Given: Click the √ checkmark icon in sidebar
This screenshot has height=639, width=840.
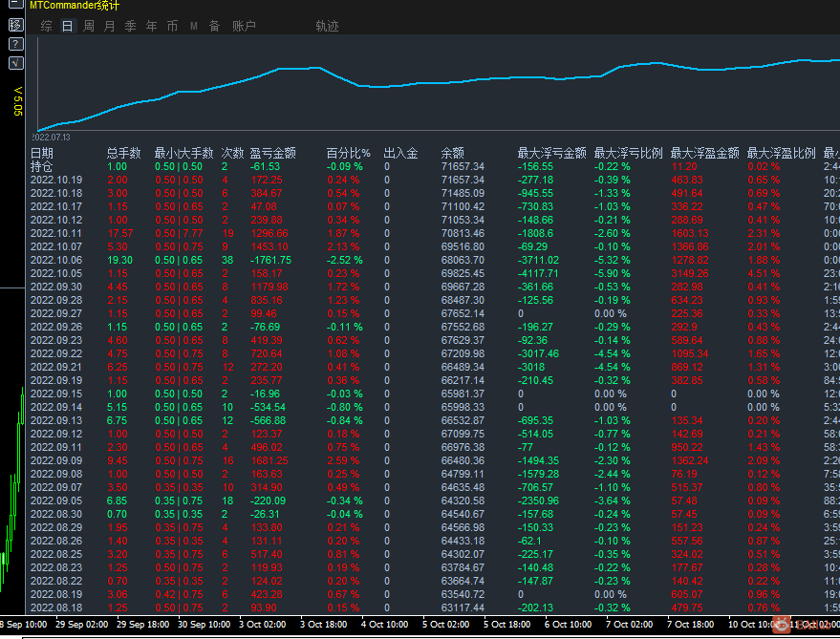Looking at the screenshot, I should pyautogui.click(x=16, y=63).
